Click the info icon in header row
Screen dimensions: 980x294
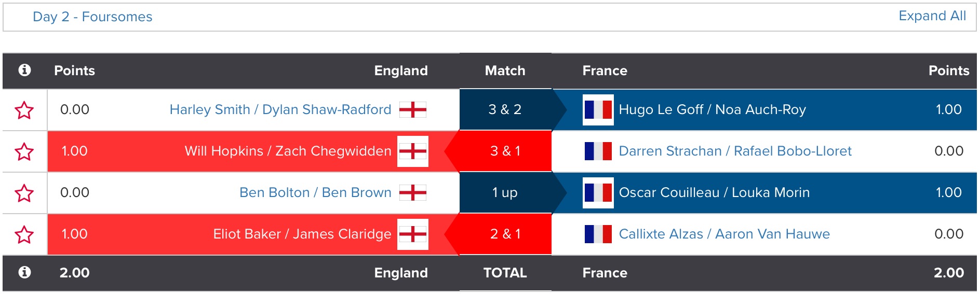point(24,70)
